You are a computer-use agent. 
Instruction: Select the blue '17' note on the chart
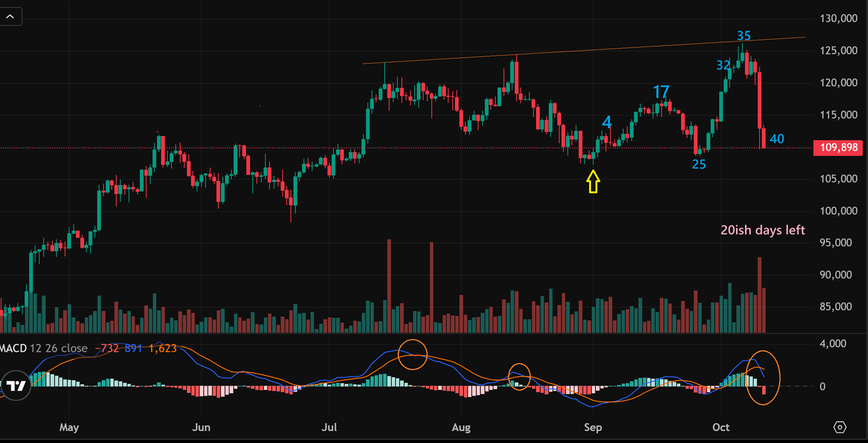pos(661,92)
